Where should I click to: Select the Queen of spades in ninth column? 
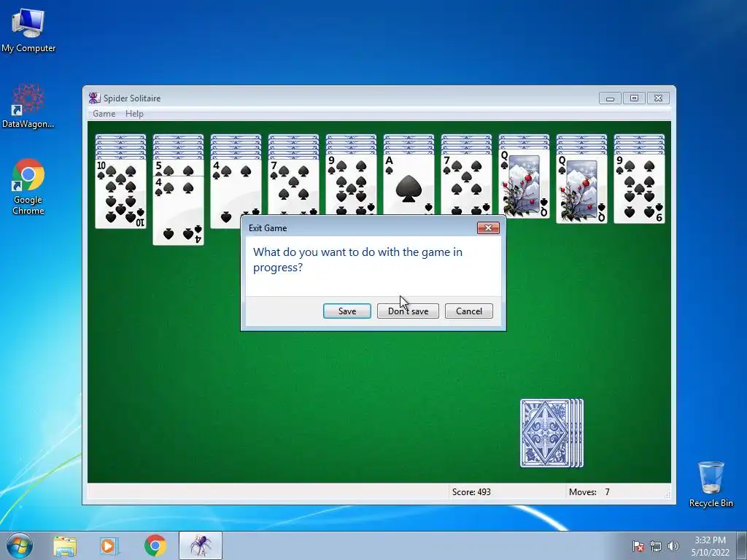(581, 189)
